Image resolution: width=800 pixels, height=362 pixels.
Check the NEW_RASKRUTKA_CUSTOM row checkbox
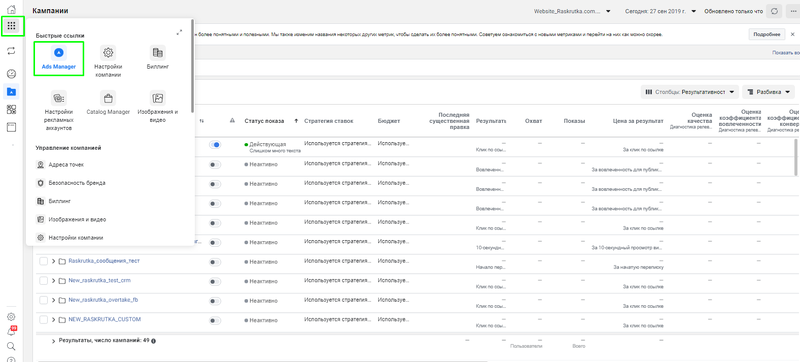(43, 320)
